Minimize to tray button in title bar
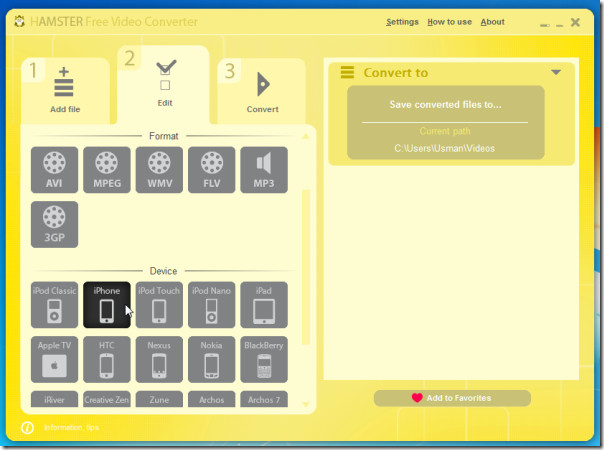Image resolution: width=604 pixels, height=450 pixels. coord(545,25)
